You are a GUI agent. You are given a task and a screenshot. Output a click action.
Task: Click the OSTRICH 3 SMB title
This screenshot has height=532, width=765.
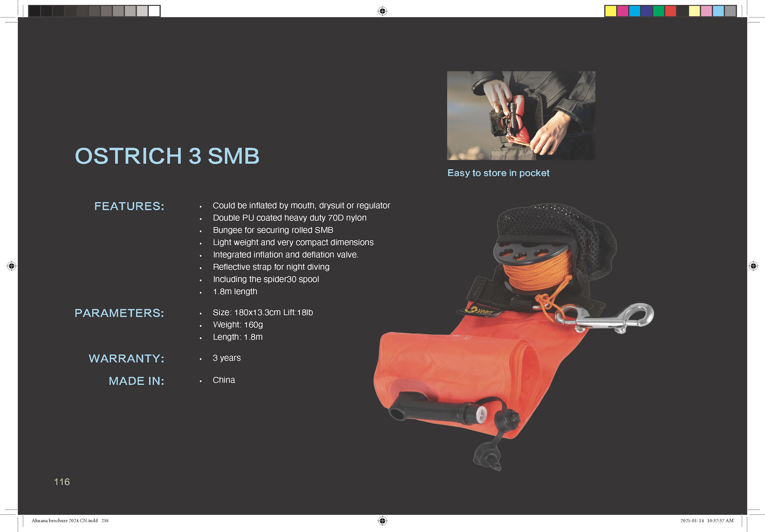pyautogui.click(x=167, y=156)
